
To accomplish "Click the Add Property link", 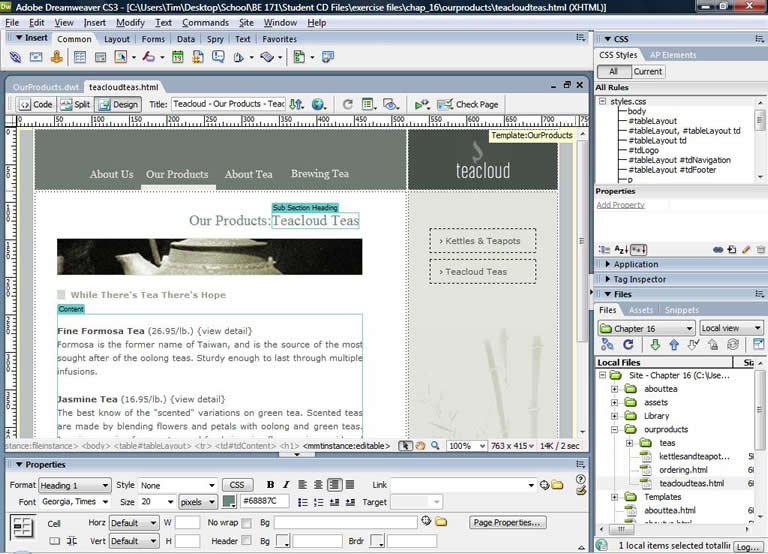I will click(x=621, y=205).
